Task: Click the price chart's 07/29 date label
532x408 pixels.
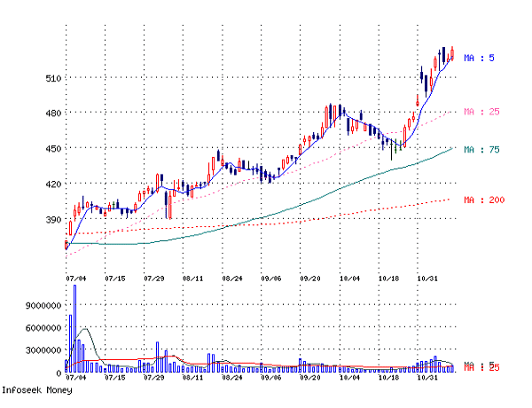Action: coord(154,279)
